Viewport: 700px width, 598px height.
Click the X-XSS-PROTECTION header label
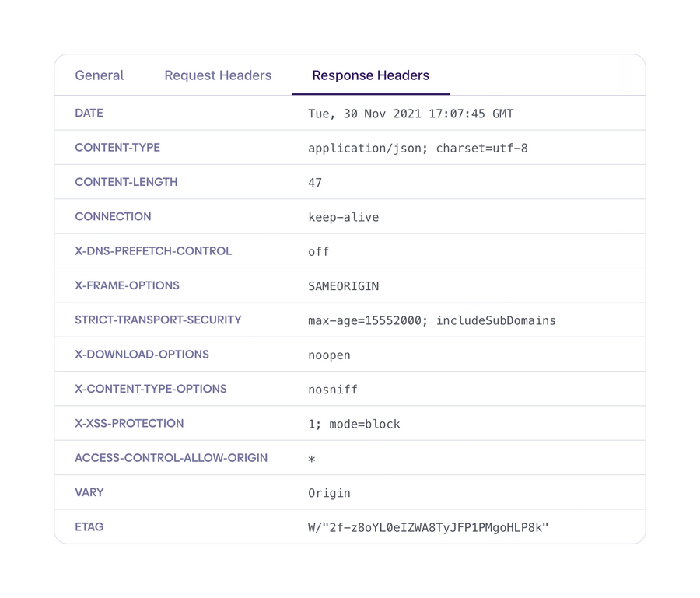coord(129,424)
